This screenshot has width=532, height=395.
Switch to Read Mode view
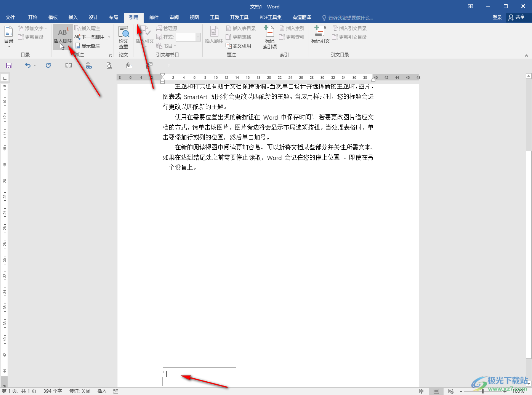422,391
